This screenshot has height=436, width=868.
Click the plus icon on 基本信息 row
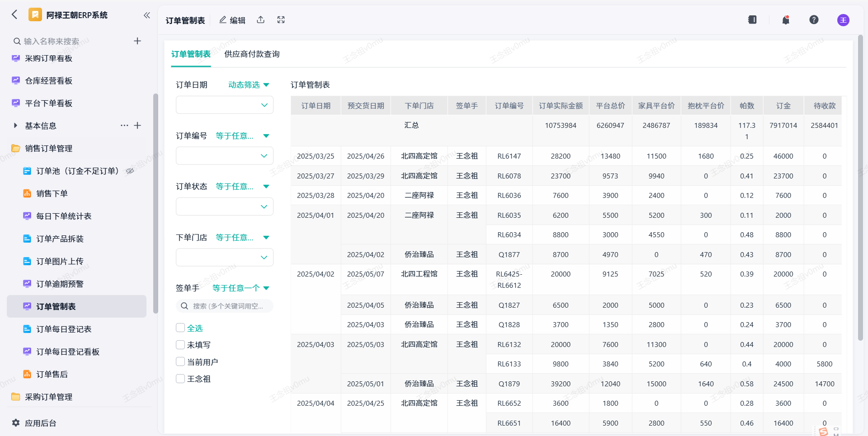point(138,126)
